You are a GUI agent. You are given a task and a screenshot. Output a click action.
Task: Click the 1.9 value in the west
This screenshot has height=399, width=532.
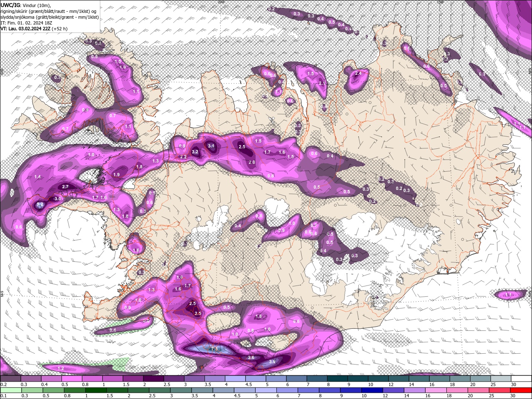coord(116,175)
